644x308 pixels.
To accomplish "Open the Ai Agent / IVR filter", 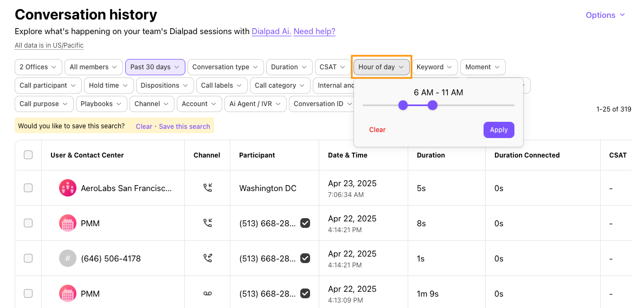I will [x=255, y=104].
